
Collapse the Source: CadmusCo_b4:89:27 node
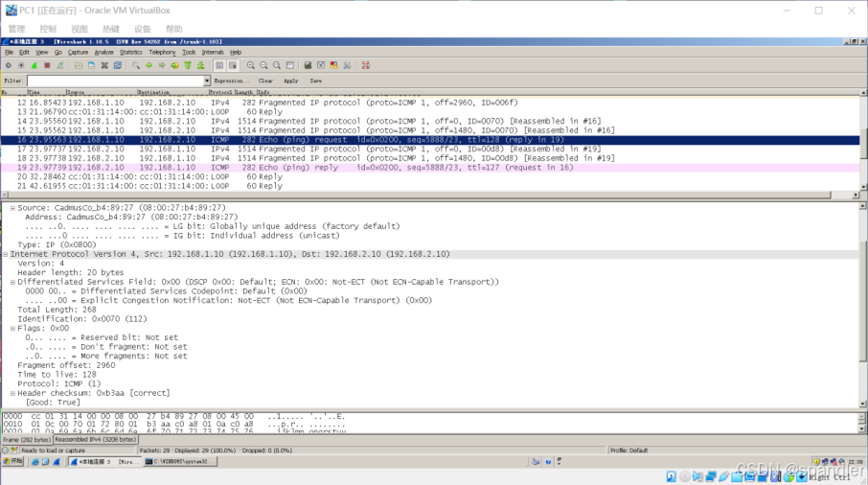point(12,208)
